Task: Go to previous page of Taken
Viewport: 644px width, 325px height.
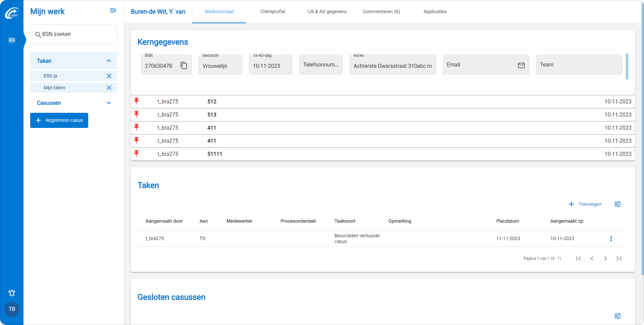Action: click(x=592, y=259)
